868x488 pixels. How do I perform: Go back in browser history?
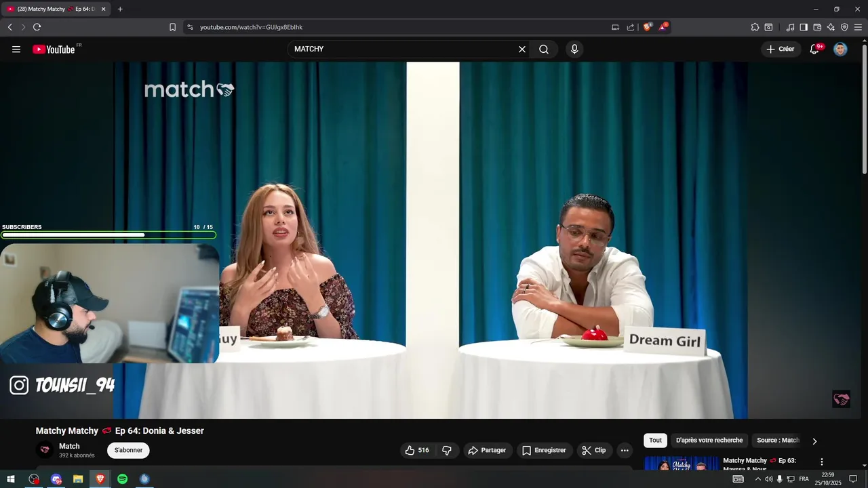click(9, 27)
